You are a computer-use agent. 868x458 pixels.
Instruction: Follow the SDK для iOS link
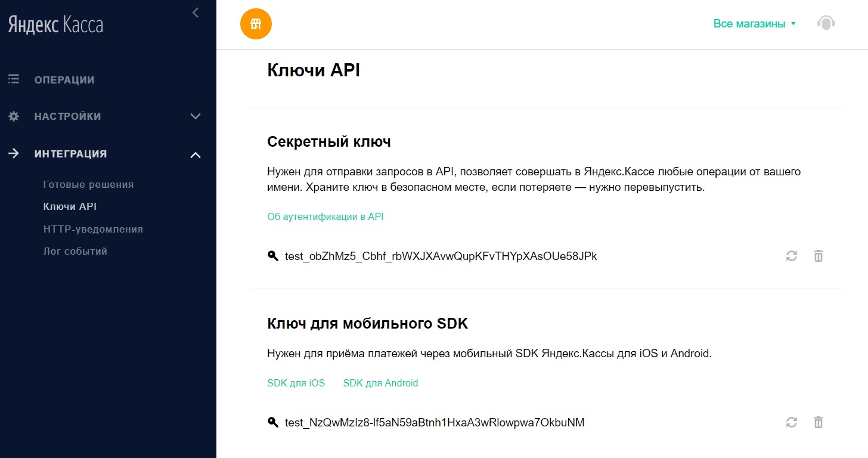click(x=296, y=383)
